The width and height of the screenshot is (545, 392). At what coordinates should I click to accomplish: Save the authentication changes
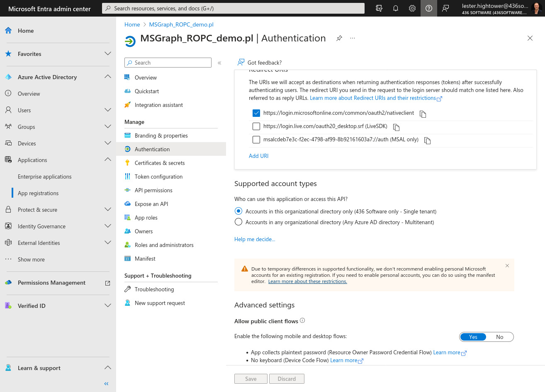(251, 378)
